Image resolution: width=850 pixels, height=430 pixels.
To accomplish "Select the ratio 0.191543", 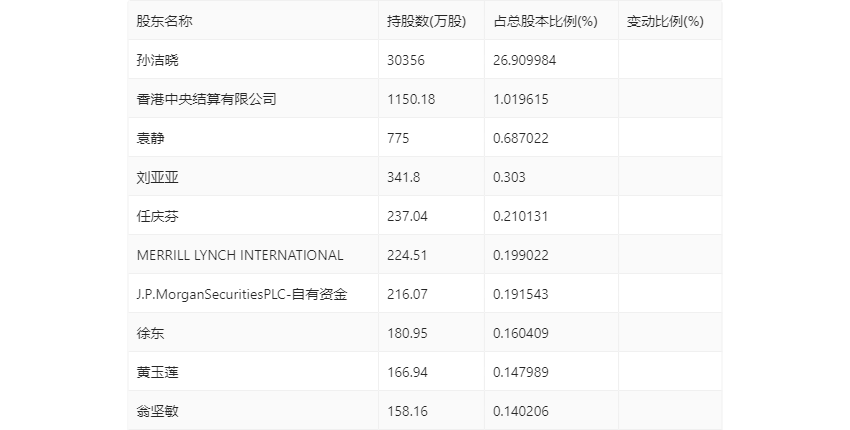I will [521, 294].
